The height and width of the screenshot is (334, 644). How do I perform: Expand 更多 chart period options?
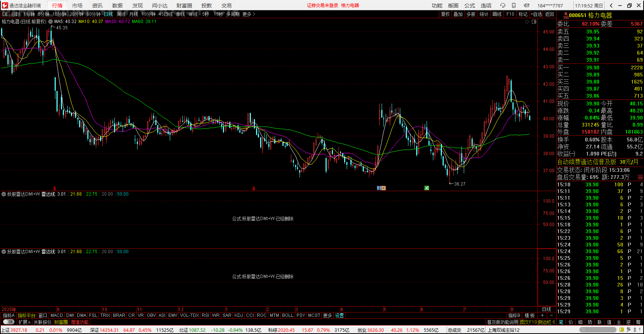pos(249,14)
